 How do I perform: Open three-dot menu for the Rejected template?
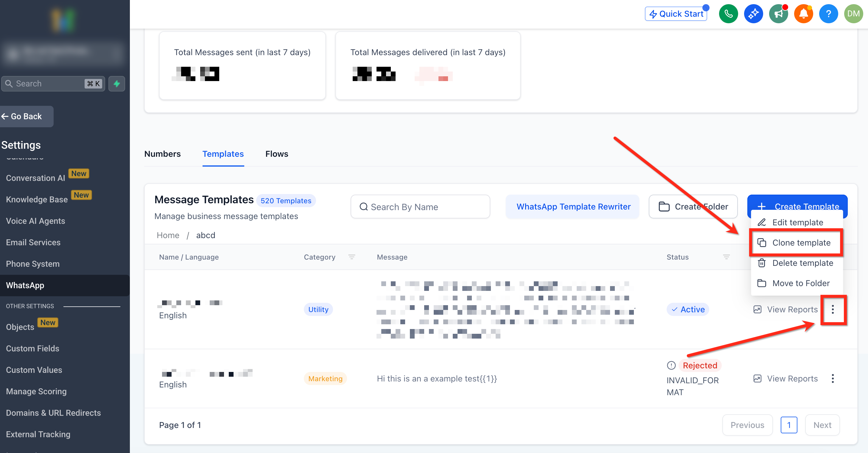(x=832, y=378)
